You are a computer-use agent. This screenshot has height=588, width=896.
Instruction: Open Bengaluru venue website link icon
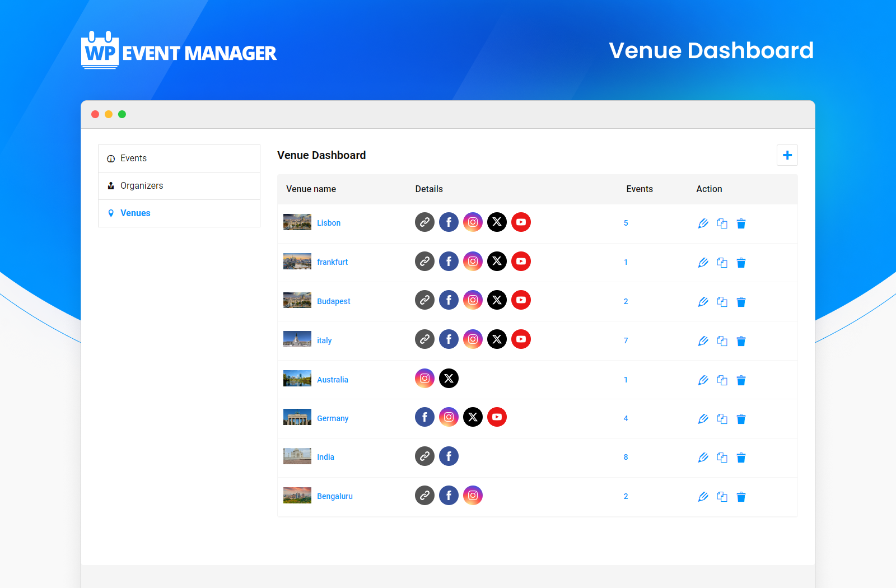point(424,496)
